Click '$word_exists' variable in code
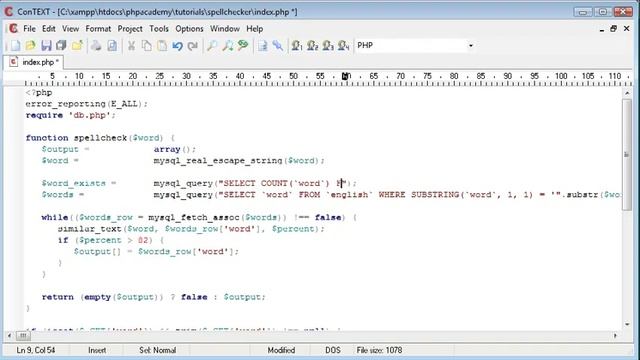This screenshot has width=640, height=360. [x=73, y=183]
